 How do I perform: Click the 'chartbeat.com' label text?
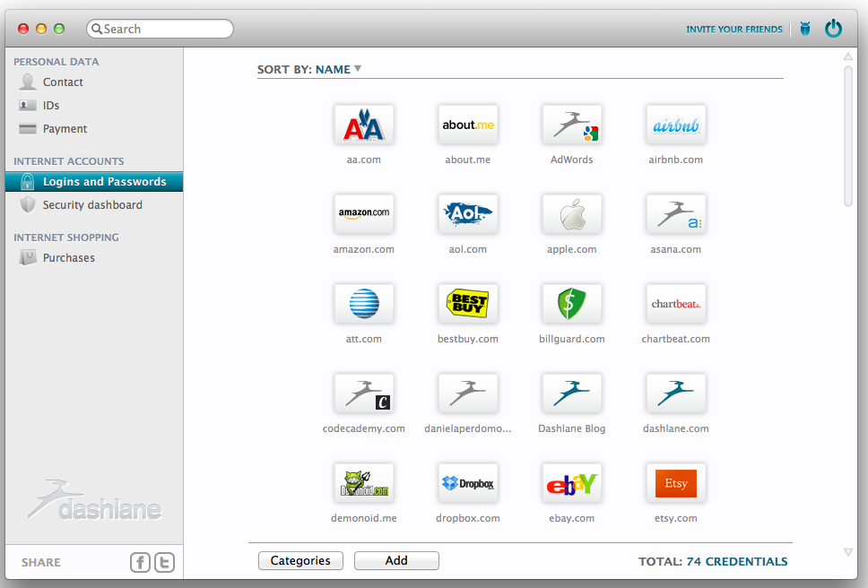[x=676, y=339]
